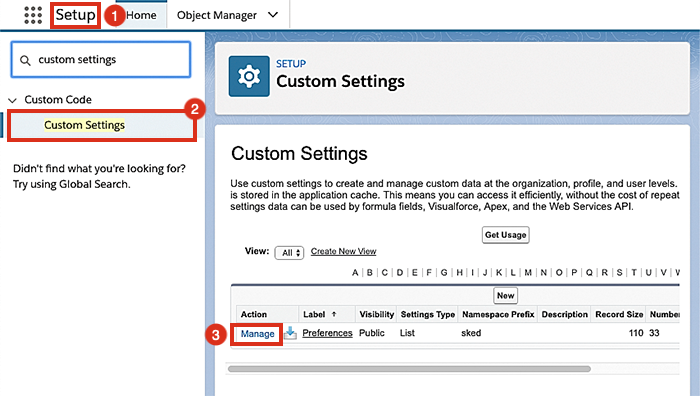700x396 pixels.
Task: Click the 'List' settings type cell
Action: pyautogui.click(x=407, y=333)
